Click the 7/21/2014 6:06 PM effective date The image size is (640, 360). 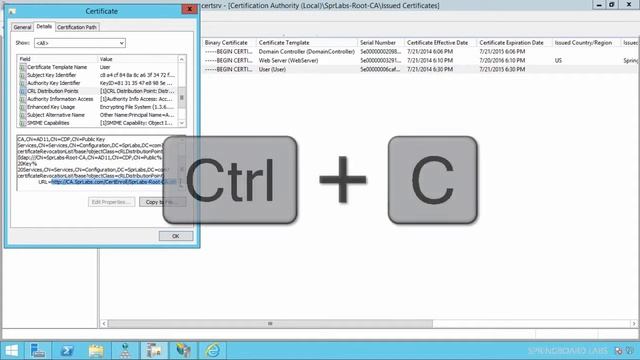430,52
